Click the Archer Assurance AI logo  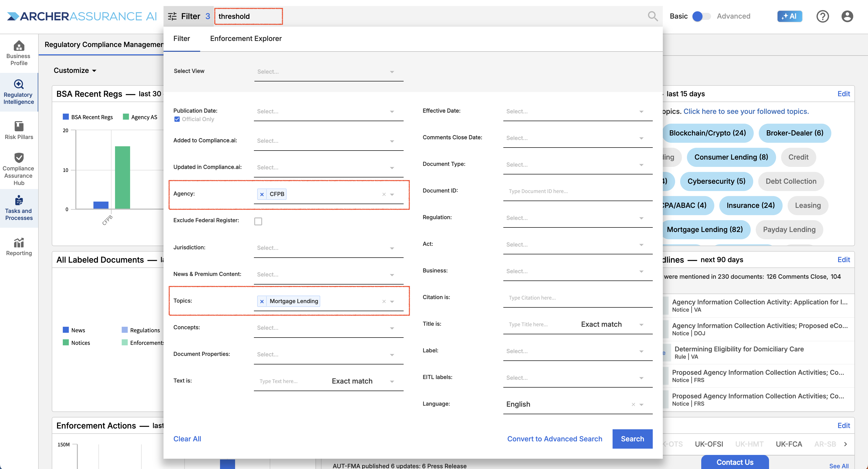[x=82, y=16]
